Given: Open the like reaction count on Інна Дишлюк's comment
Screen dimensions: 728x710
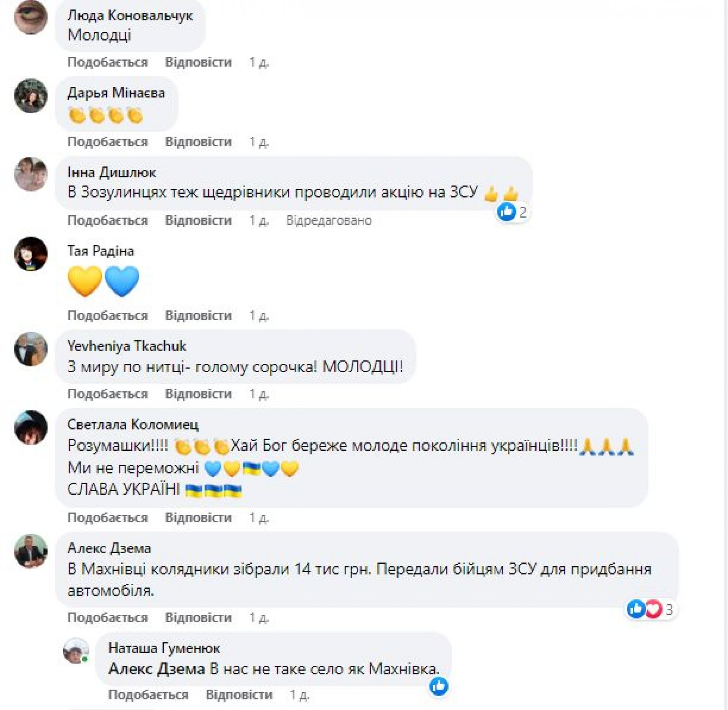Looking at the screenshot, I should point(513,212).
